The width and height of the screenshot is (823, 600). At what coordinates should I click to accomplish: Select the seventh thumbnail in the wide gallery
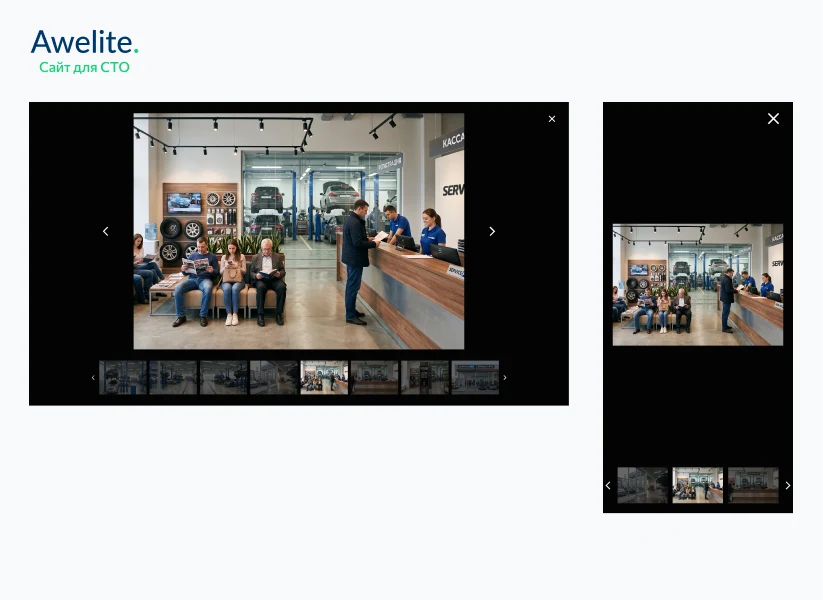(425, 377)
